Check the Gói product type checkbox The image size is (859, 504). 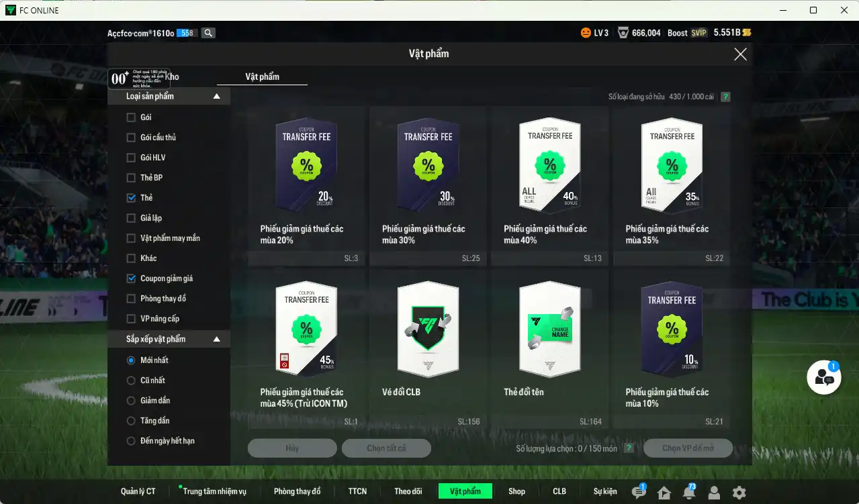(131, 117)
